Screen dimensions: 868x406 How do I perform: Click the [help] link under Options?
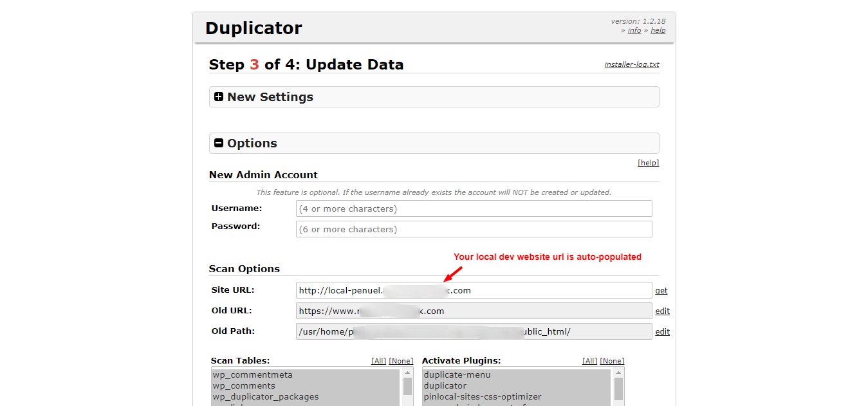(649, 163)
